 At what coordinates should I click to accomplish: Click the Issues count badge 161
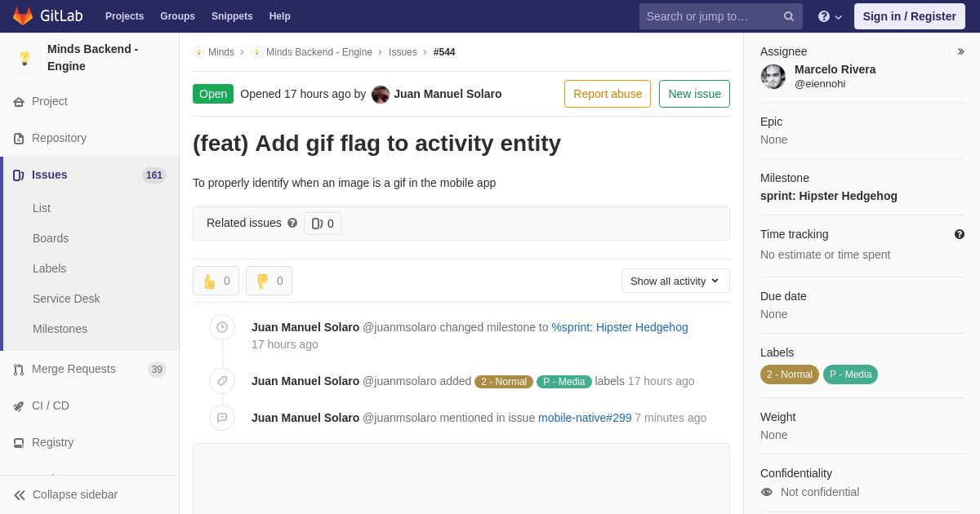154,175
